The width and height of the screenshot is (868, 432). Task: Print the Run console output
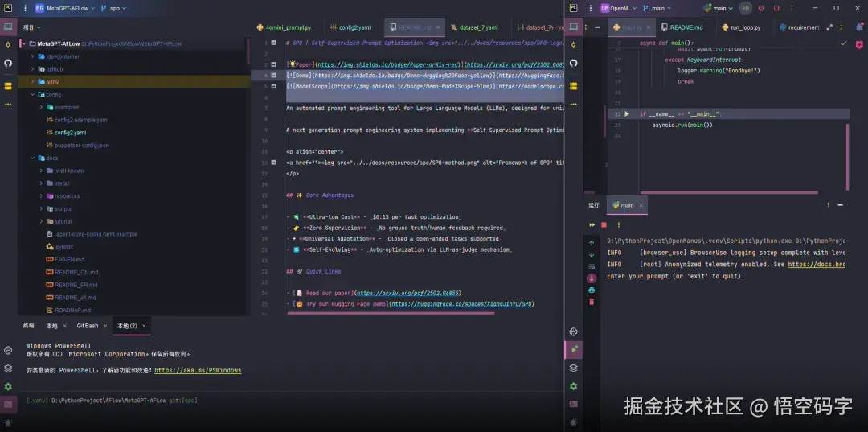[x=592, y=290]
